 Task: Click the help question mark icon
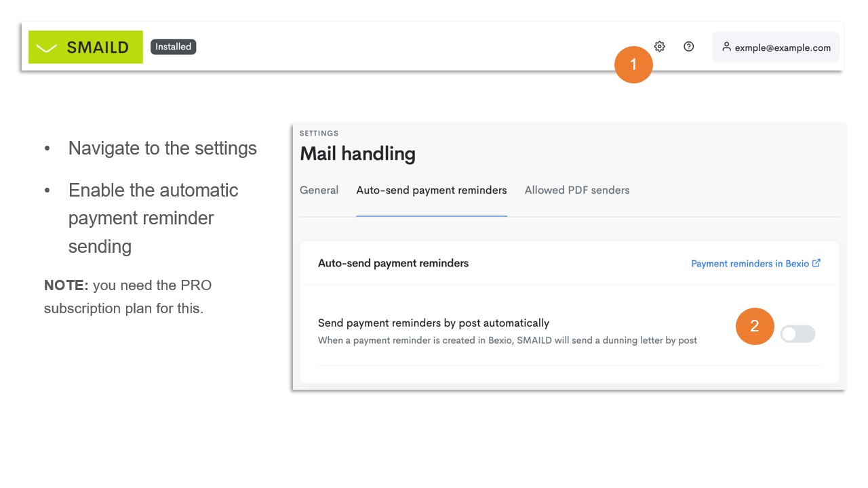(688, 47)
